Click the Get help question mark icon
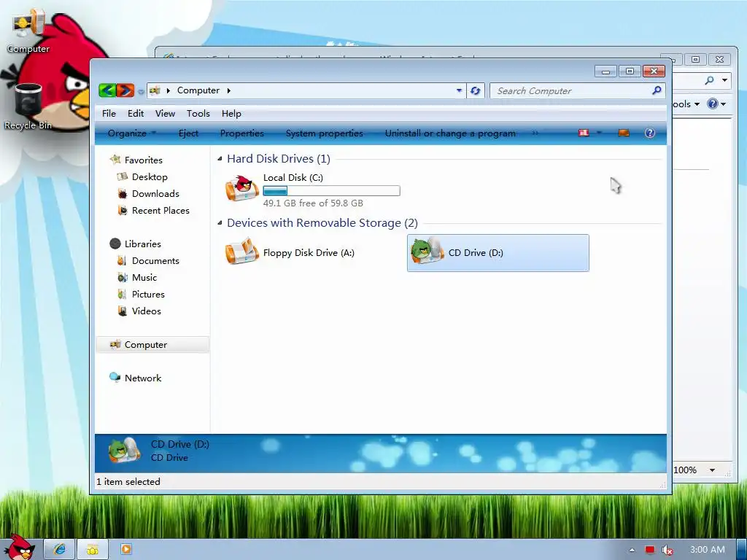The image size is (747, 560). pos(650,133)
